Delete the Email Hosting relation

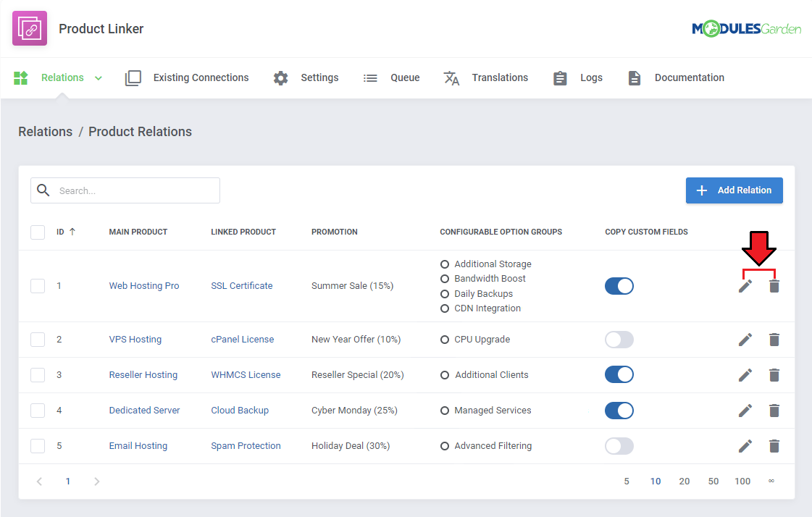[774, 446]
